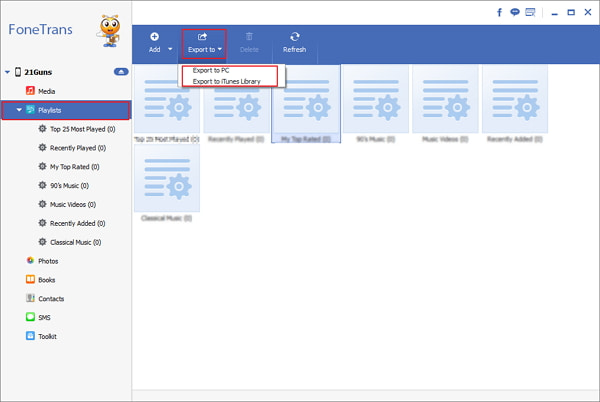Open the feedback chat bubble icon
The width and height of the screenshot is (600, 402).
[515, 12]
